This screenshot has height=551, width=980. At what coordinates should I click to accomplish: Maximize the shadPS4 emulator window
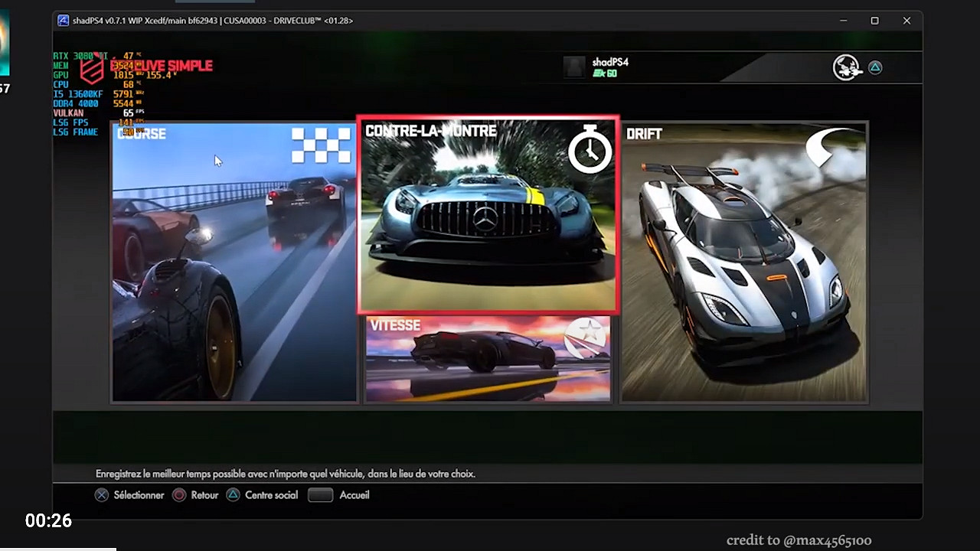[874, 21]
